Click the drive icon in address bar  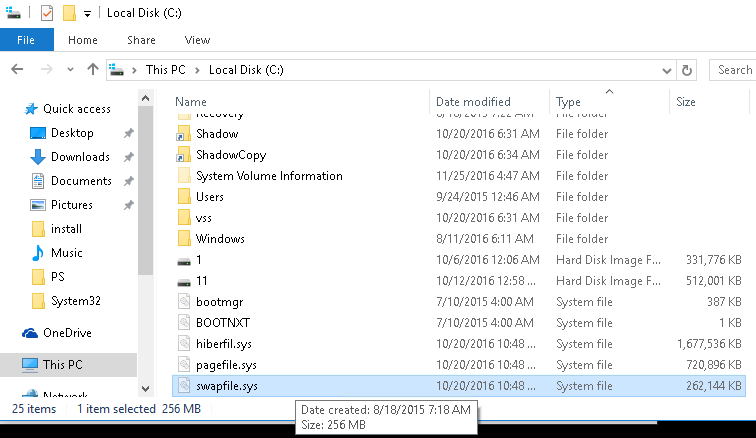[x=117, y=70]
